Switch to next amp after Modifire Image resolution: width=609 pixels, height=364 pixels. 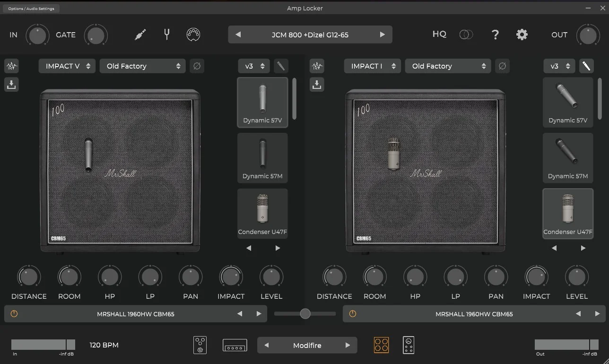(348, 346)
